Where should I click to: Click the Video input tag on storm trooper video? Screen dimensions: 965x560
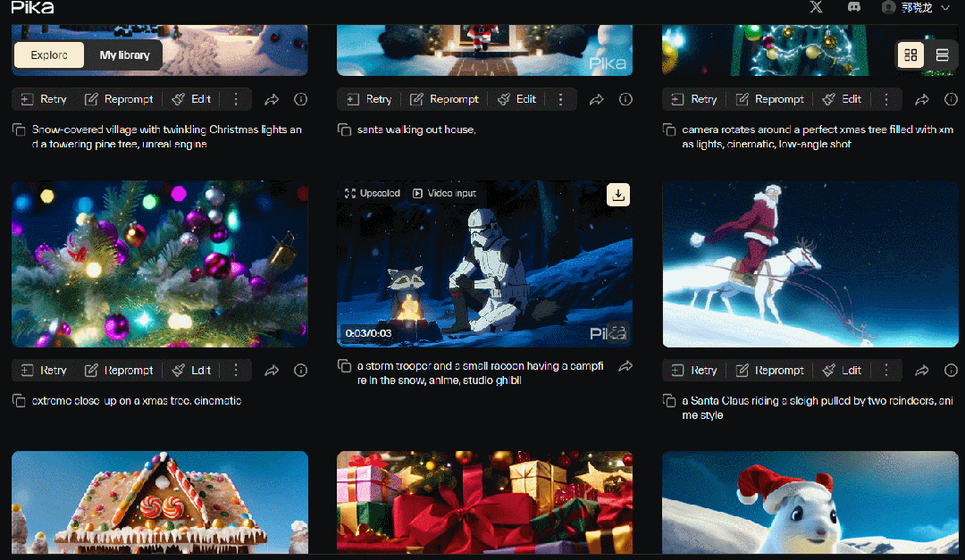(x=444, y=193)
